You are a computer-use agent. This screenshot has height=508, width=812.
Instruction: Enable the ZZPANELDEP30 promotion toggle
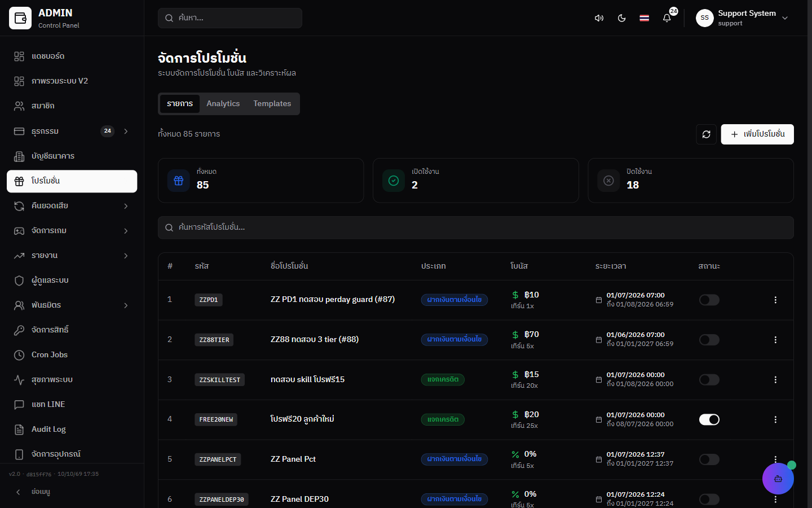(x=709, y=500)
